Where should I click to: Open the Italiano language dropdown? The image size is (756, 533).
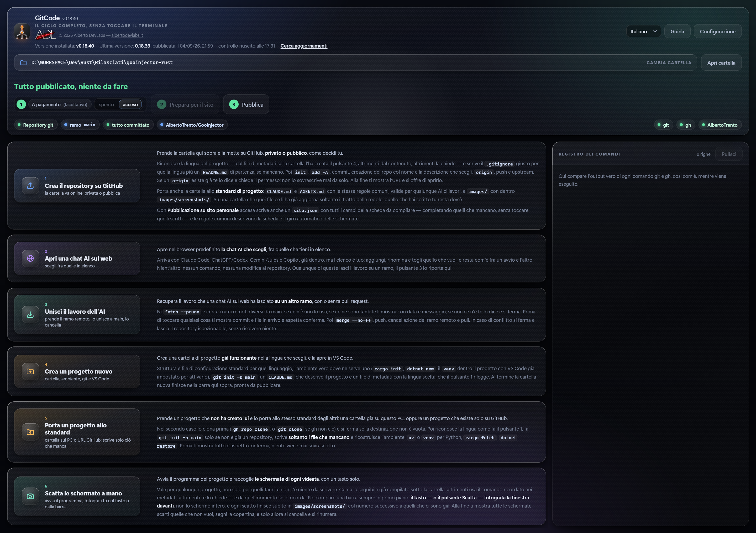click(x=643, y=31)
